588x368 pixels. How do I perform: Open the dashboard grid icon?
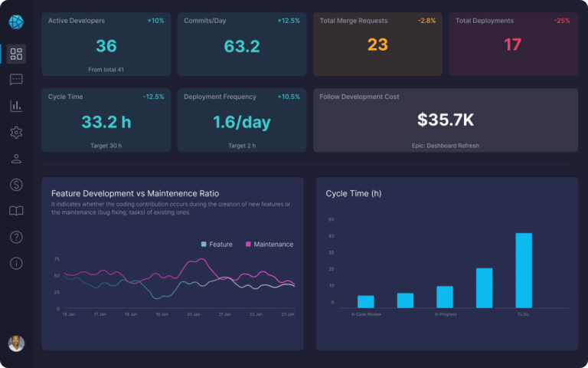point(16,54)
